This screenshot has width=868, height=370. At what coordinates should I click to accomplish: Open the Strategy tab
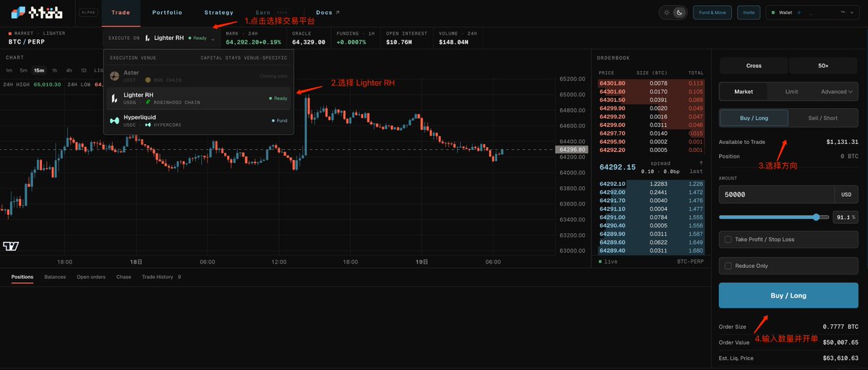(x=219, y=12)
